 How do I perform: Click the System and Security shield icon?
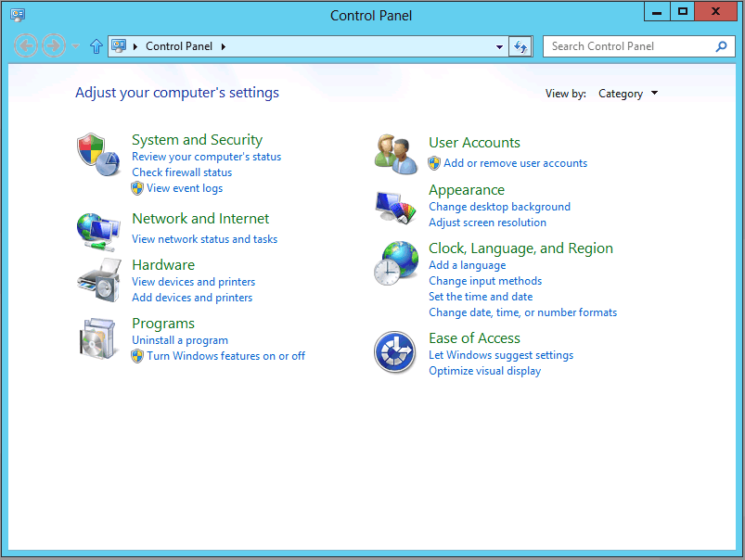pos(98,153)
